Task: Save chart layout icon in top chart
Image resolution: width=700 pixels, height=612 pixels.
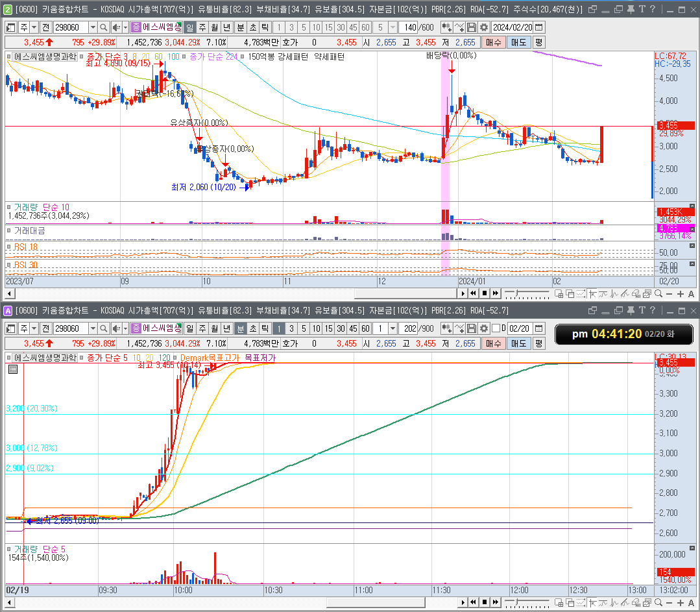Action: (x=472, y=28)
